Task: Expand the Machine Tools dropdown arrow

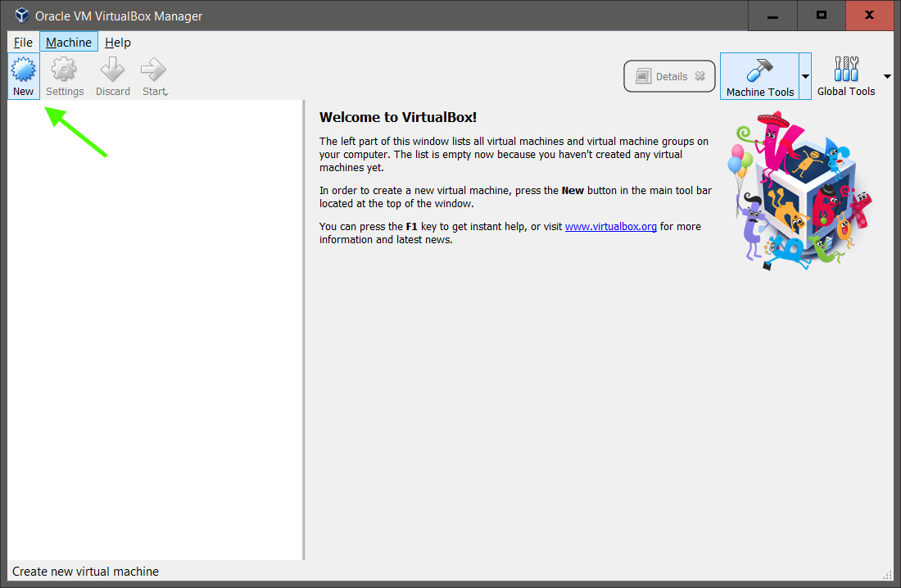Action: point(806,76)
